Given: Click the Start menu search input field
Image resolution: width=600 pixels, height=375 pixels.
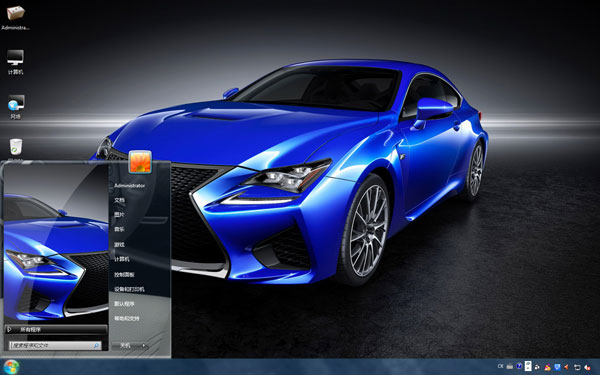Looking at the screenshot, I should click(55, 346).
